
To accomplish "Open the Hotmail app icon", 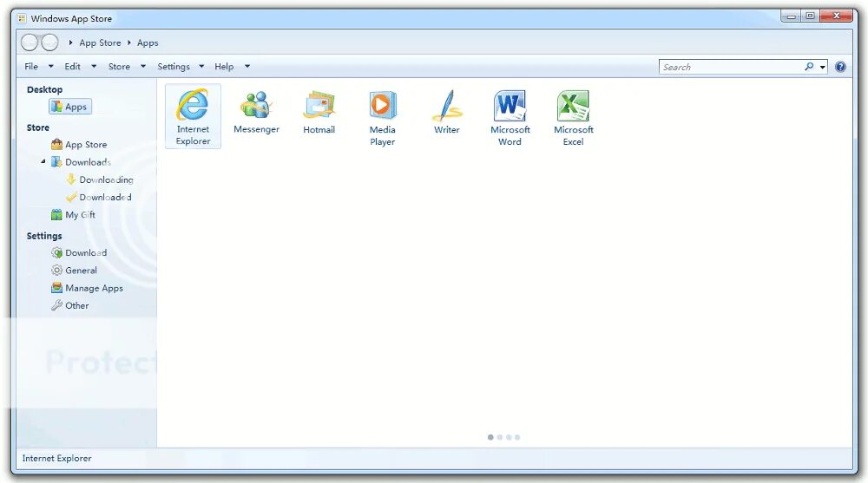I will click(x=319, y=113).
